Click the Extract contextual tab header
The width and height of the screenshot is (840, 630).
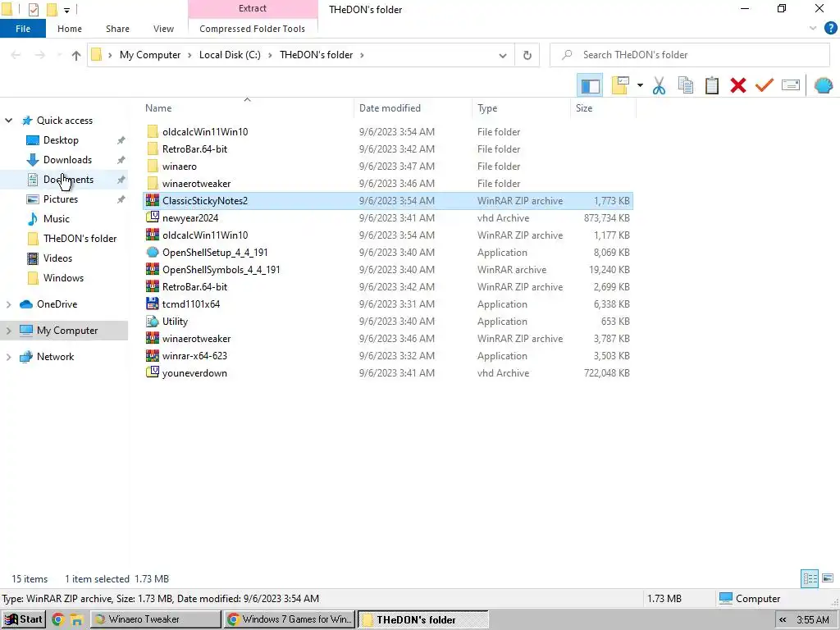tap(253, 8)
